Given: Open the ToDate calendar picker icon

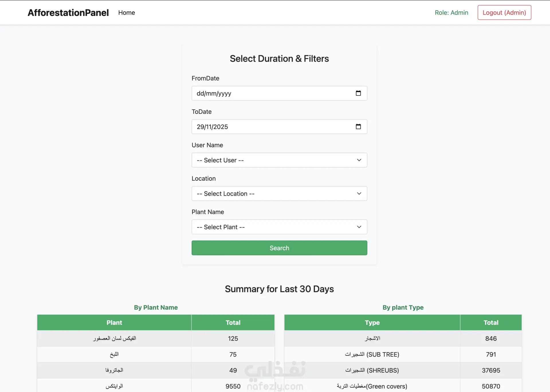Looking at the screenshot, I should point(358,127).
